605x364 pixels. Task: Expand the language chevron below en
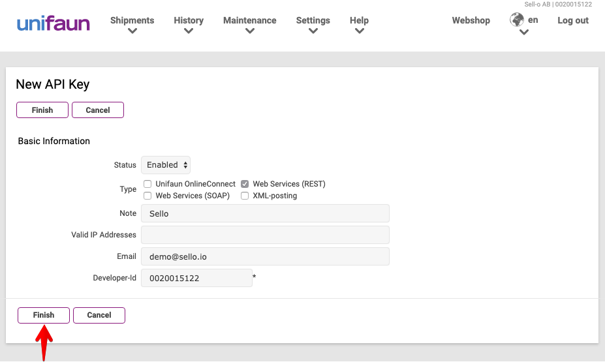click(523, 33)
